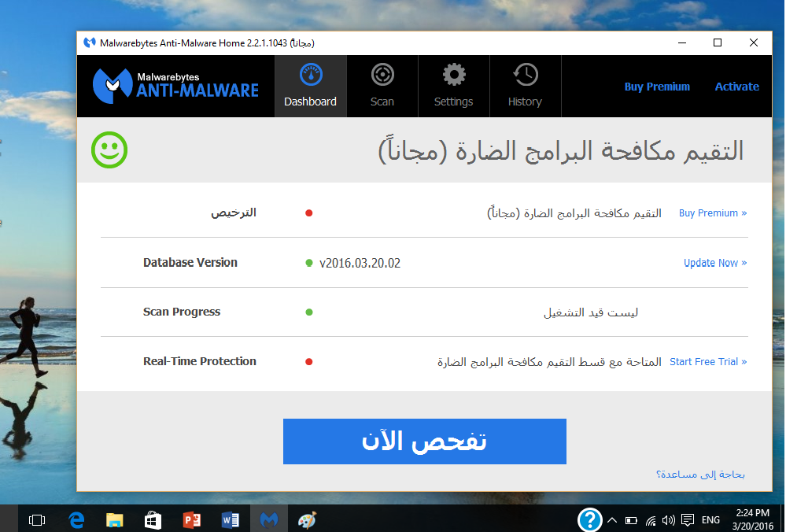Click the Malwarebytes Anti-Malware logo
This screenshot has height=532, width=786.
pos(176,87)
